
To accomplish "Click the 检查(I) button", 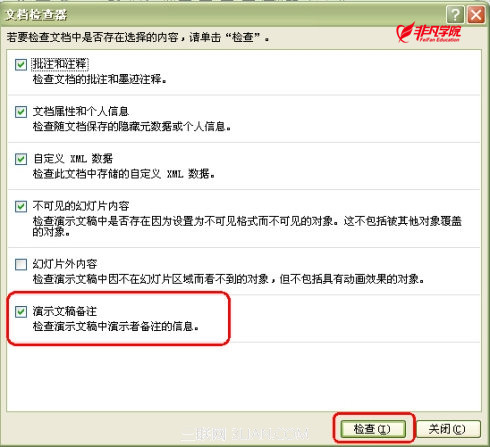I will (x=373, y=429).
